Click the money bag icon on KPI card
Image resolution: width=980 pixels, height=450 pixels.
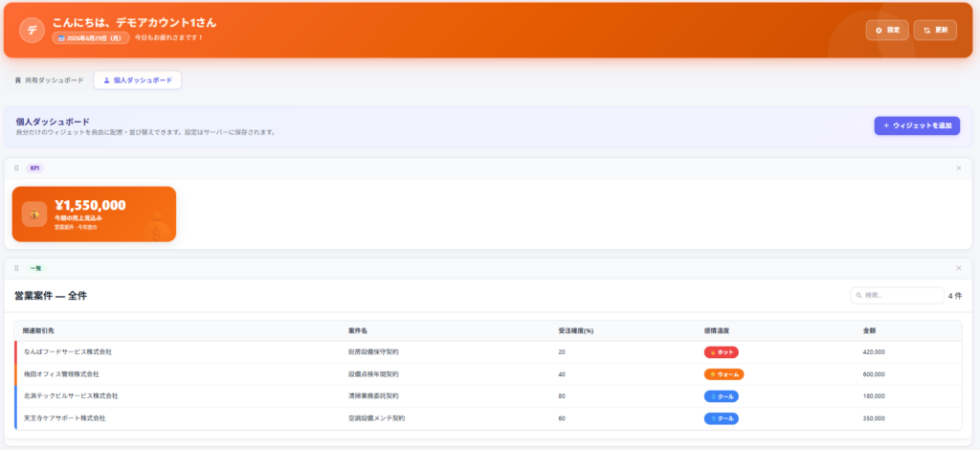34,214
